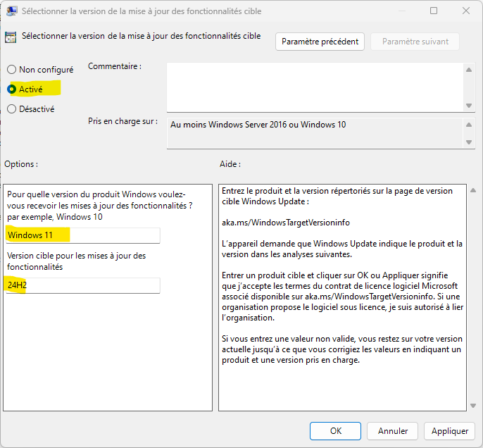Maximize the policy settings window
483x448 pixels.
(x=434, y=11)
